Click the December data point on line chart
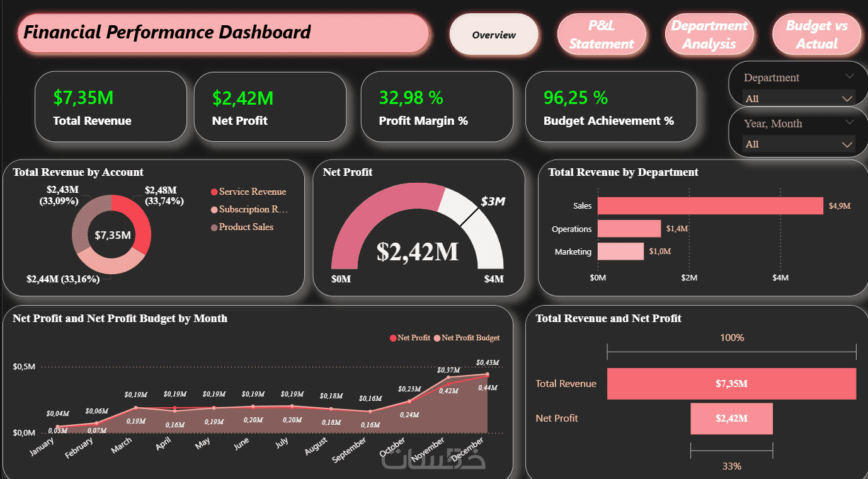 [487, 374]
